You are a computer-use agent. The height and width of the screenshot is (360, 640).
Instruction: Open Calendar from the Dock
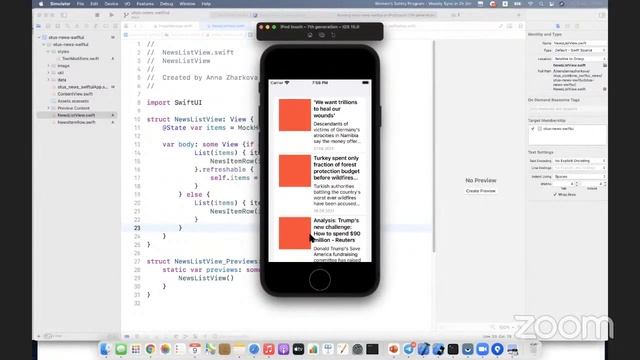coord(195,349)
